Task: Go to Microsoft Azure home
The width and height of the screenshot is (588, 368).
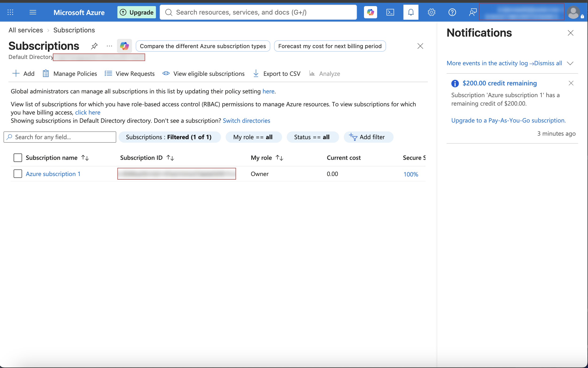Action: coord(79,12)
